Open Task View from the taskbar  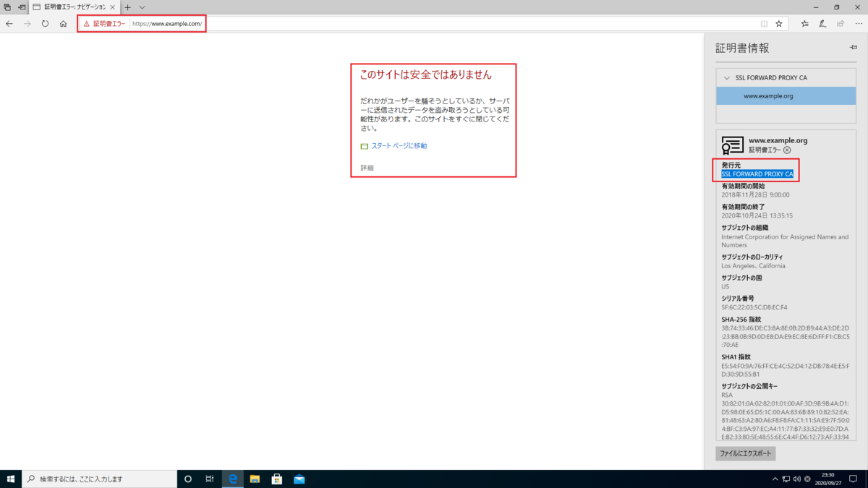[x=209, y=479]
